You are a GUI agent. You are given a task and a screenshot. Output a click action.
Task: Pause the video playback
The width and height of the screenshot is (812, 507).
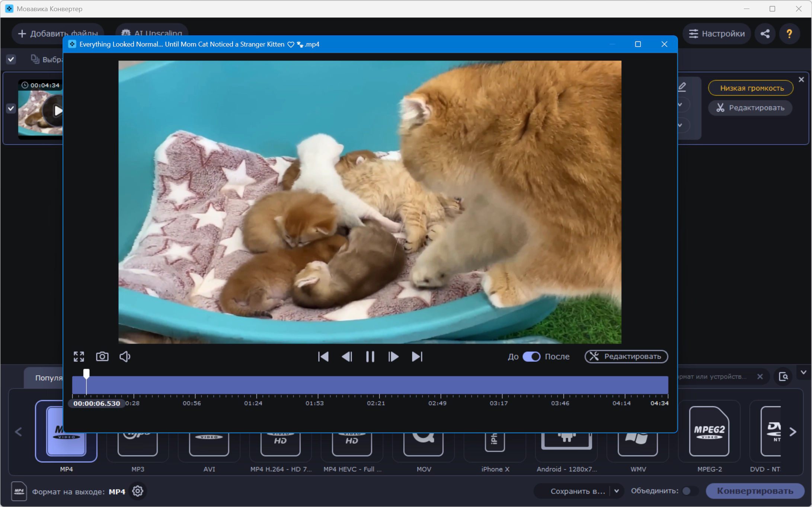coord(370,357)
